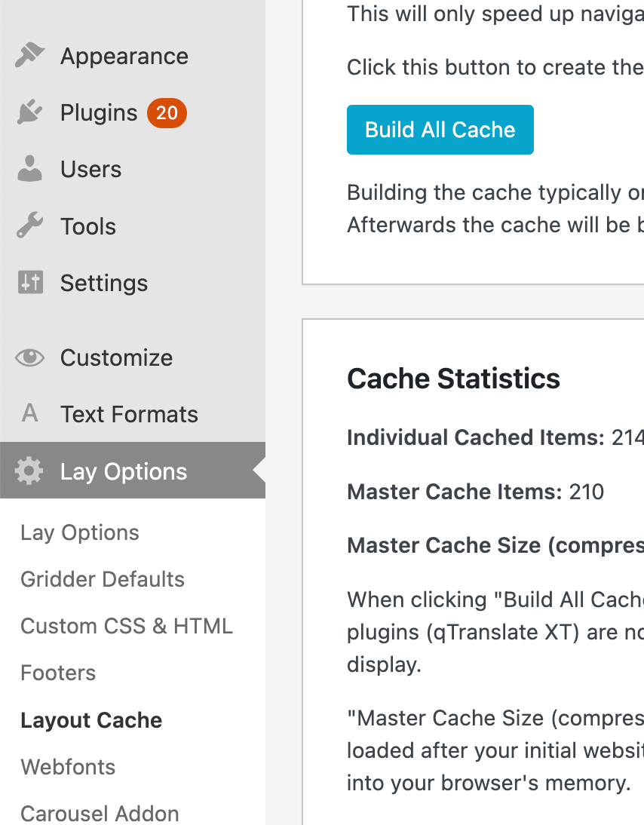Click the Customize eye icon
The height and width of the screenshot is (825, 644).
pos(29,357)
